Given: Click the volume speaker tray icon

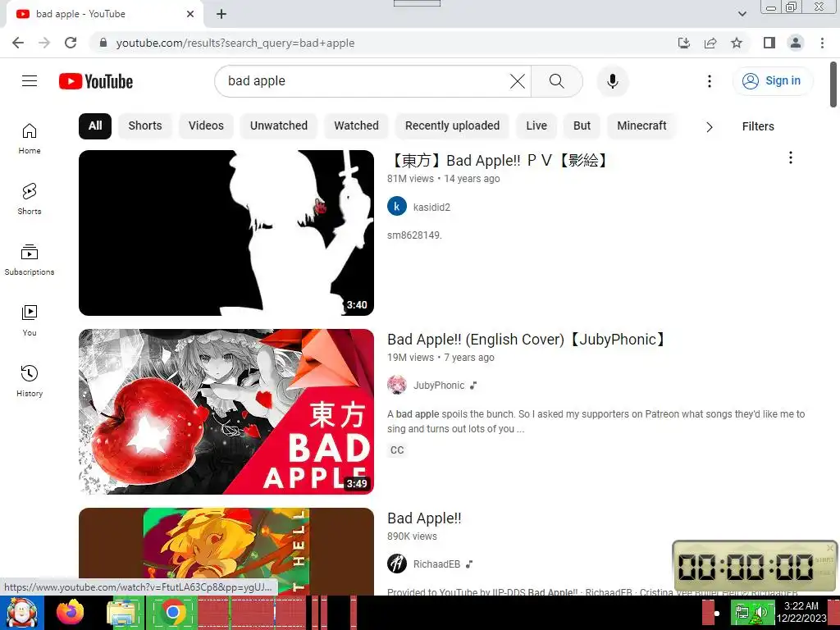Looking at the screenshot, I should tap(762, 612).
